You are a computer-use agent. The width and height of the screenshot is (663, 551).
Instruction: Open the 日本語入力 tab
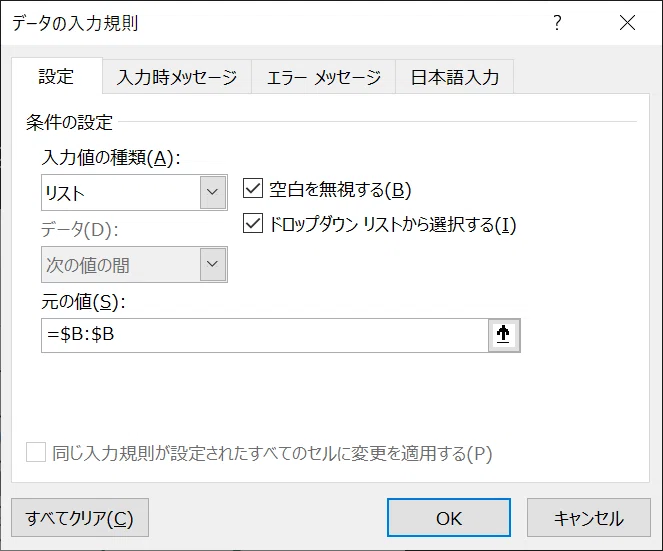455,77
